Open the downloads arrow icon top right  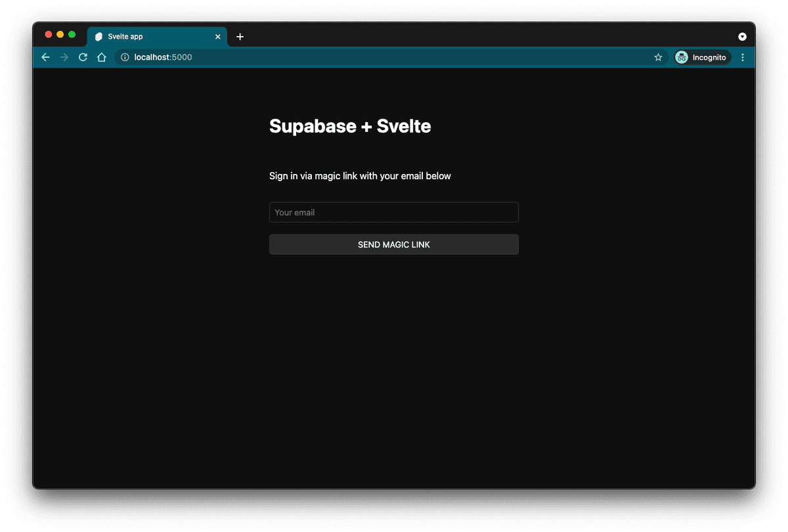point(742,36)
